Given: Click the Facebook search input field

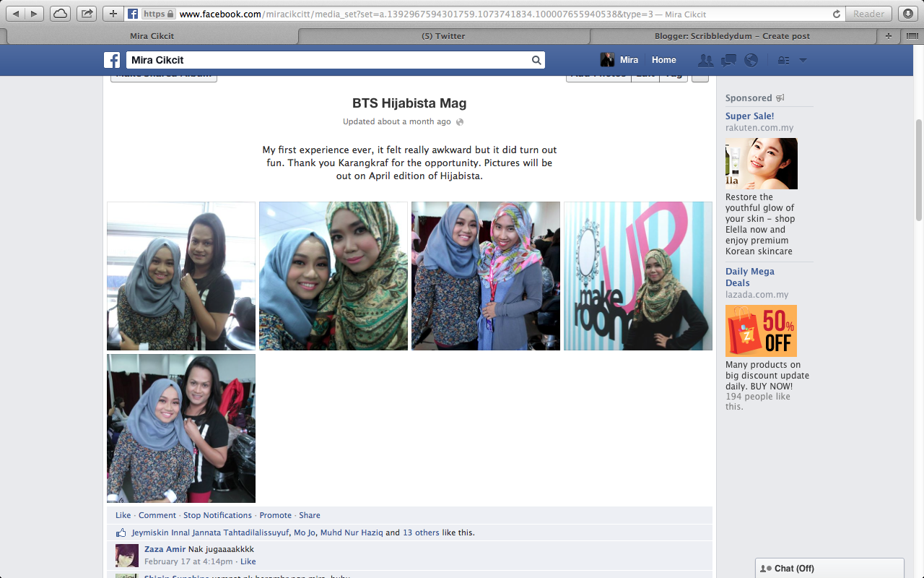Looking at the screenshot, I should tap(329, 60).
